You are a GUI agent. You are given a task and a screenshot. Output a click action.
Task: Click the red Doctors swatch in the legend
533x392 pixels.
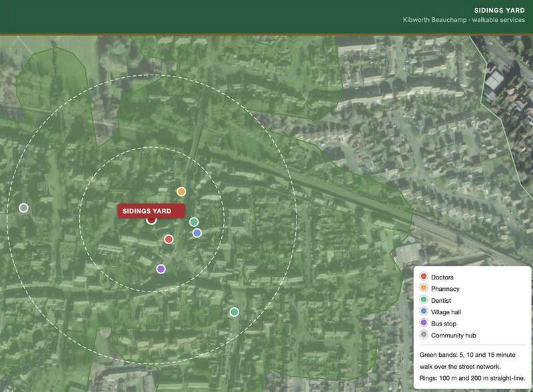point(424,276)
